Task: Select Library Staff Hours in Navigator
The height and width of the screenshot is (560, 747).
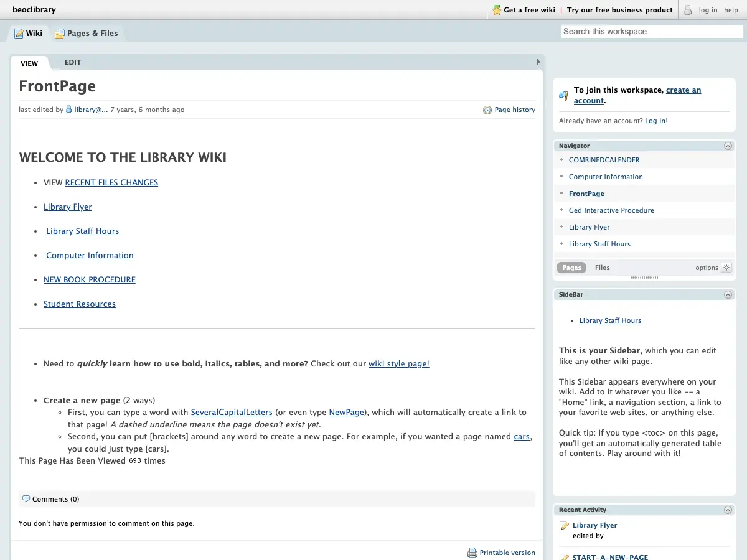Action: pos(599,244)
